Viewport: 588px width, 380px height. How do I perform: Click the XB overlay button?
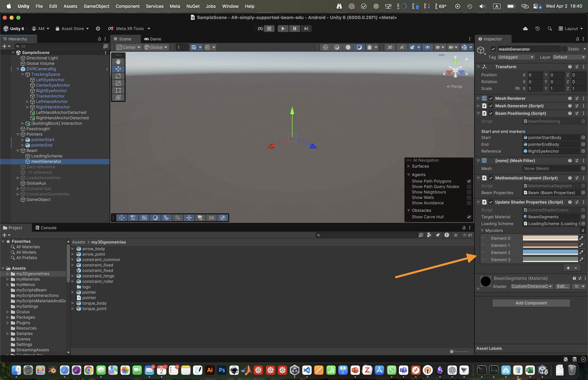pyautogui.click(x=211, y=218)
